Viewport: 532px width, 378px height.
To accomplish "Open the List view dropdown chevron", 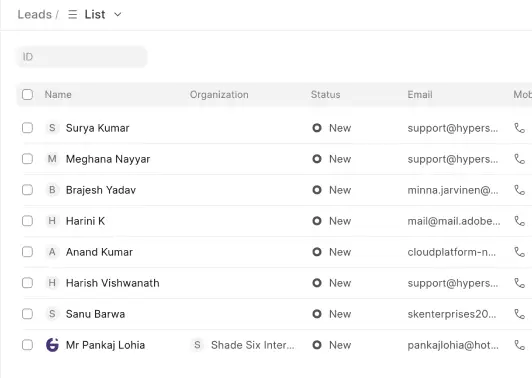I will [117, 14].
